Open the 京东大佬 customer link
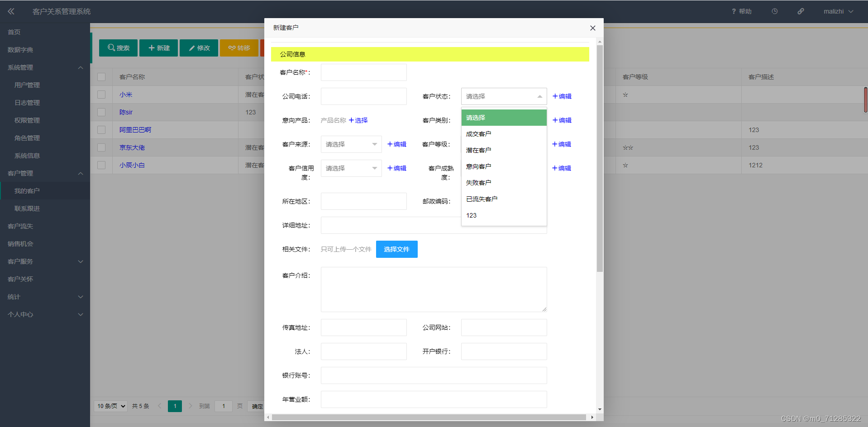The width and height of the screenshot is (868, 427). tap(132, 147)
